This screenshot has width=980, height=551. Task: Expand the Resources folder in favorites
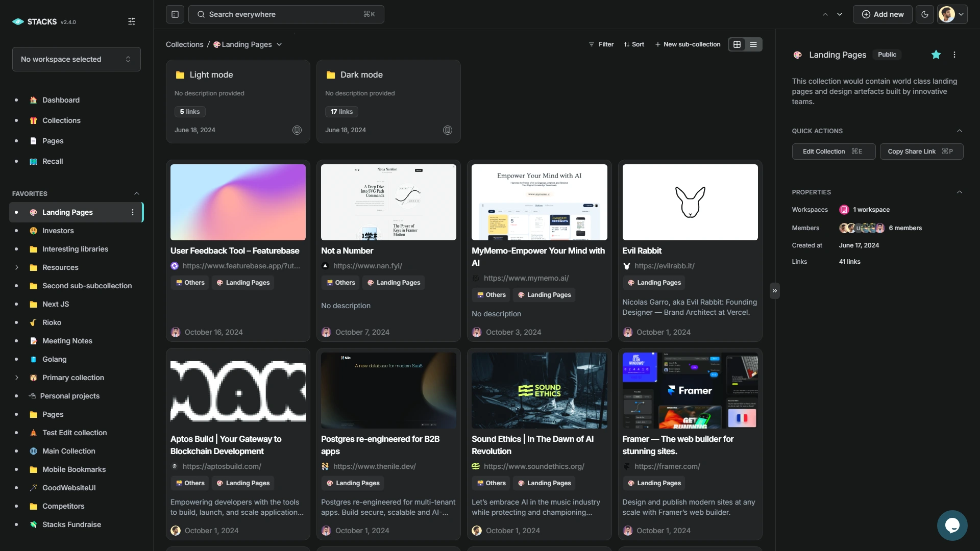[16, 267]
